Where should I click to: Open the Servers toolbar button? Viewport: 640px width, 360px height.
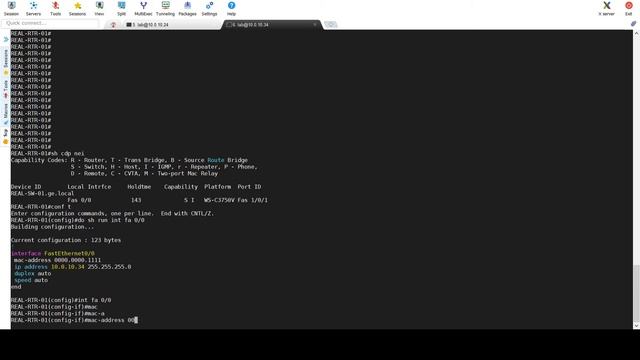click(x=33, y=9)
